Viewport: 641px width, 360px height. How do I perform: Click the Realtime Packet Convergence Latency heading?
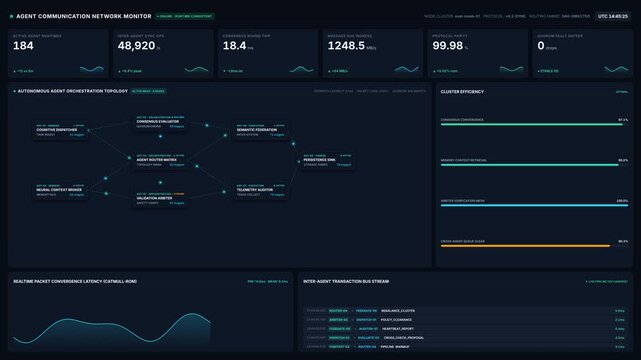pos(75,282)
